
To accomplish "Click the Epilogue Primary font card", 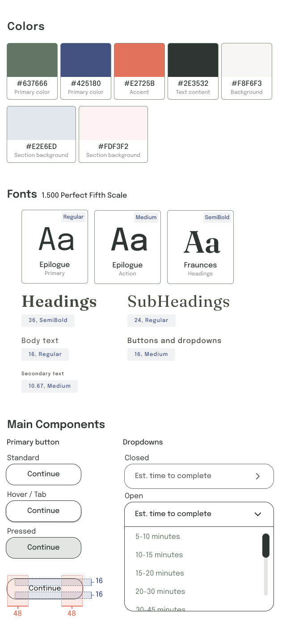I will pos(55,246).
